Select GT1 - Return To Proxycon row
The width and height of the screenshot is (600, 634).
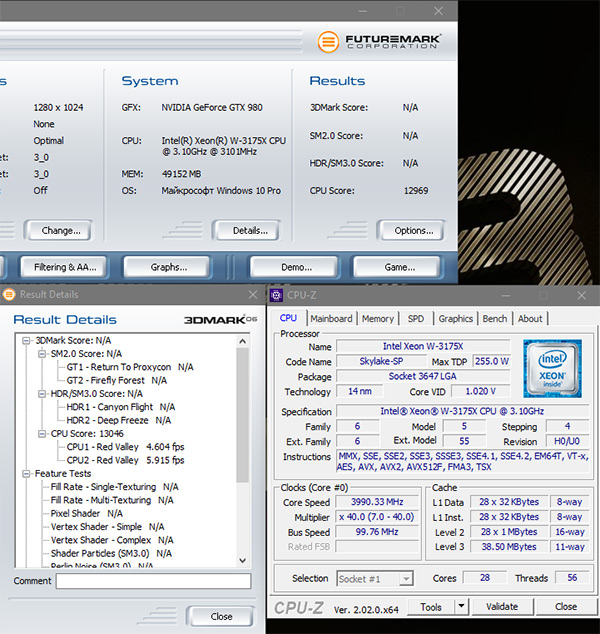click(130, 367)
